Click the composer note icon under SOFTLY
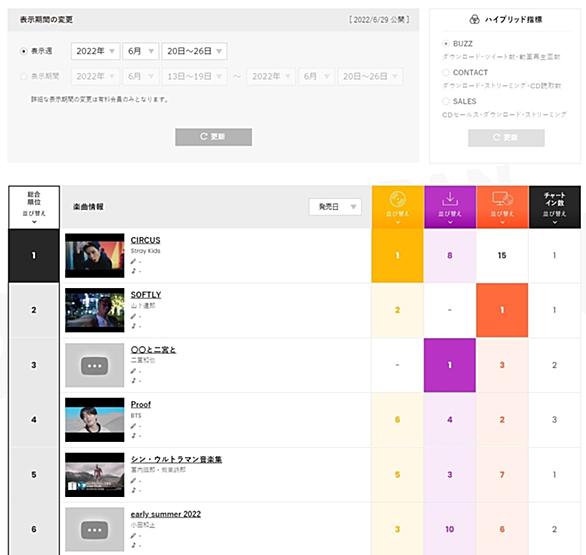 coord(133,326)
